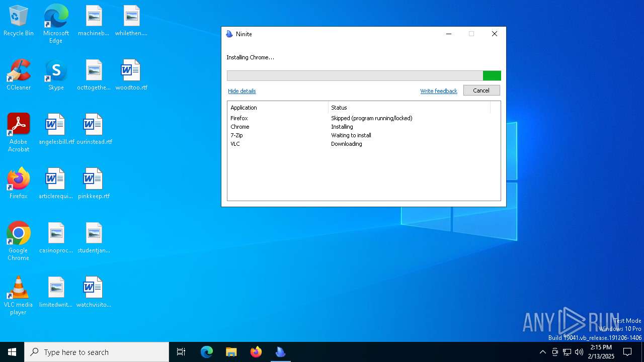Viewport: 644px width, 362px height.
Task: Select the VLC row in application list
Action: click(x=359, y=144)
